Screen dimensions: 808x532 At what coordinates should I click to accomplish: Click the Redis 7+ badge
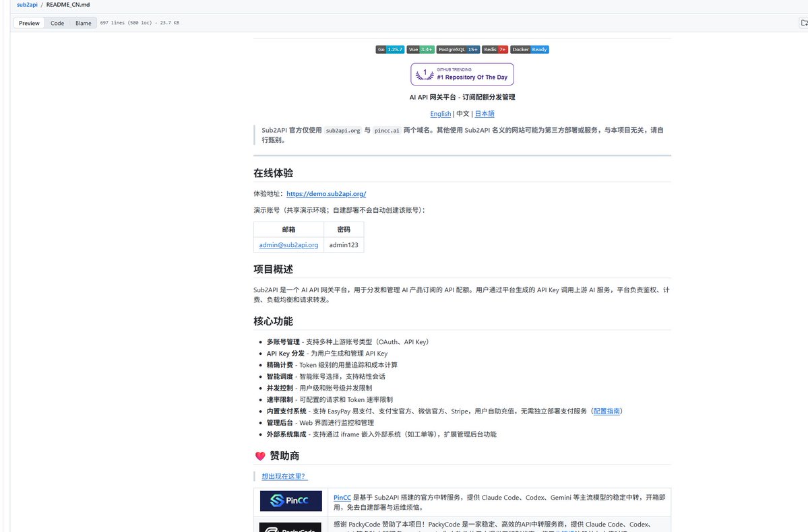(x=494, y=49)
